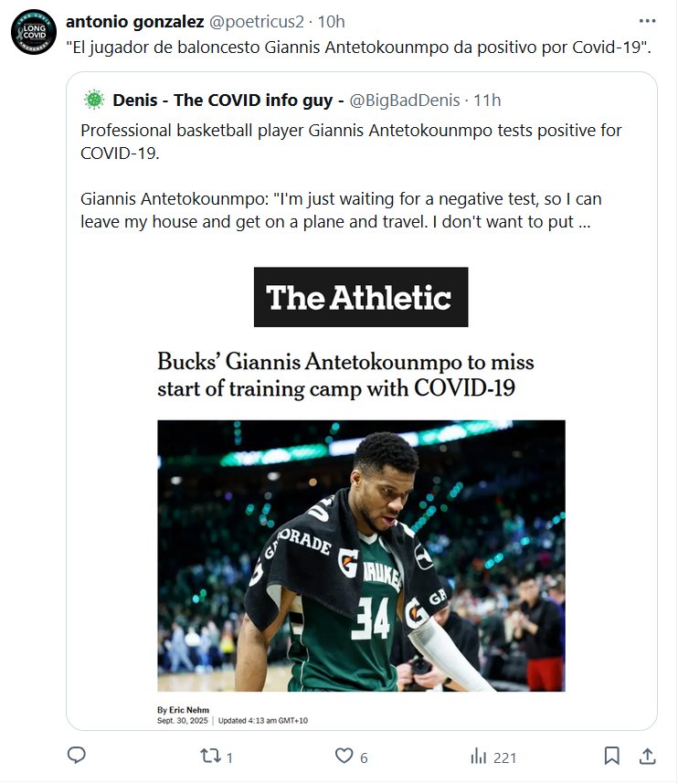Click the Bucks' Giannis article headline
The image size is (678, 784).
click(345, 375)
